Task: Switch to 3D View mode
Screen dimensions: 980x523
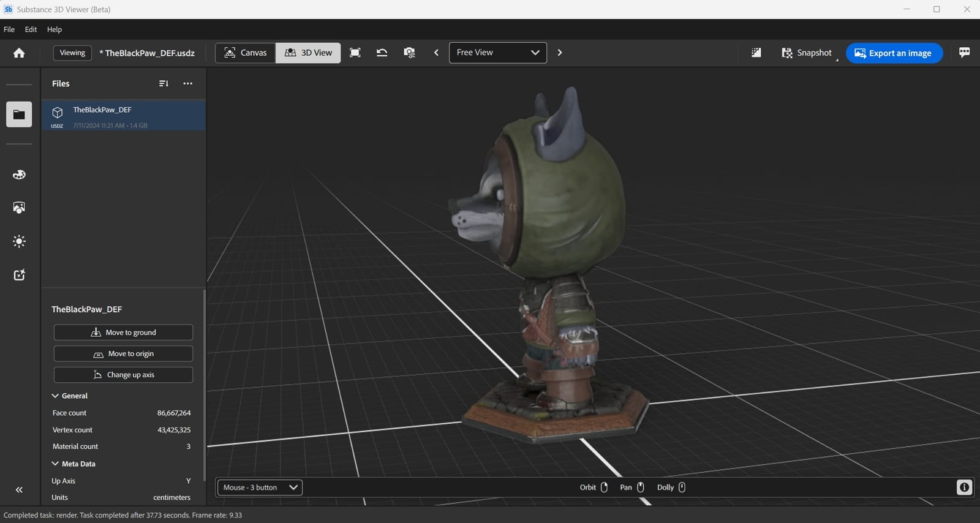Action: coord(309,53)
